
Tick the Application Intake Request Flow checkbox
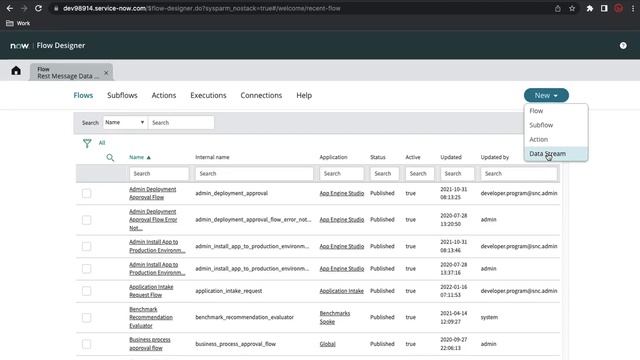[87, 291]
